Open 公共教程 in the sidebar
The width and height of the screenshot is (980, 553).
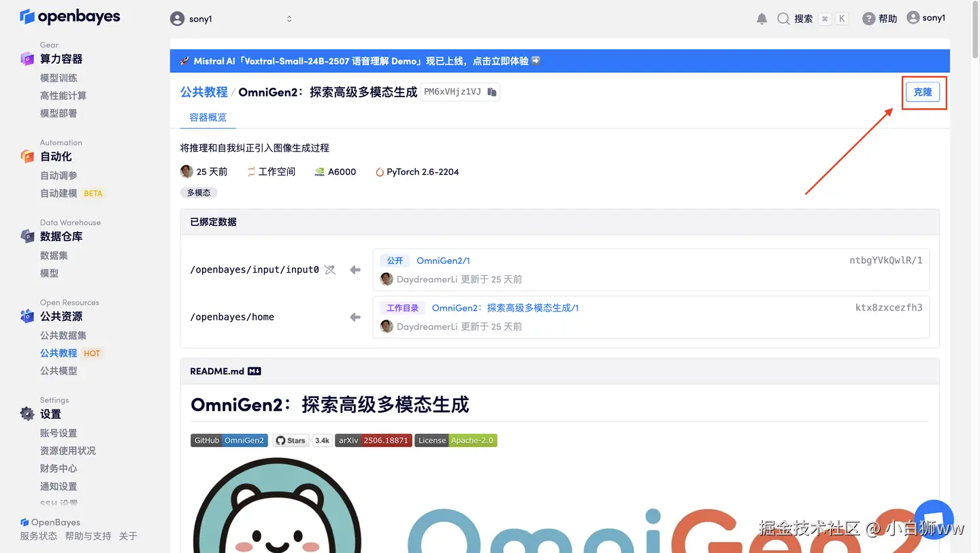coord(59,353)
